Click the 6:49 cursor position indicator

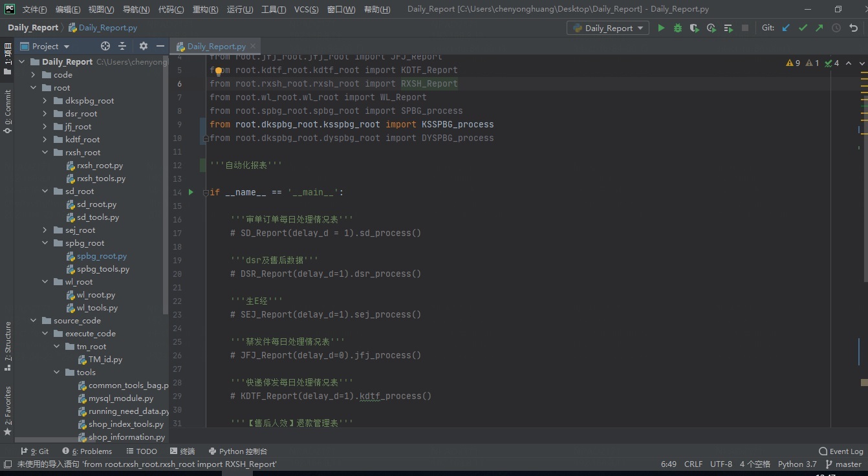click(x=669, y=464)
